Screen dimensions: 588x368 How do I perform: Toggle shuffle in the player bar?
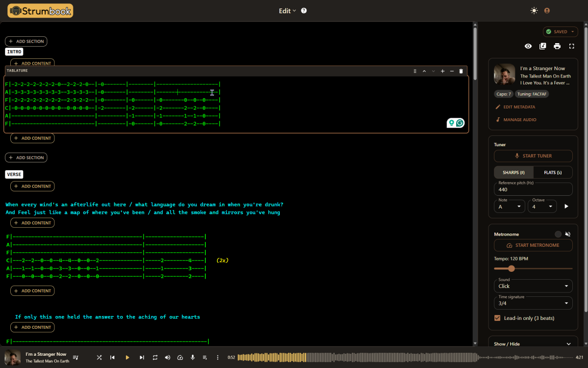(99, 358)
